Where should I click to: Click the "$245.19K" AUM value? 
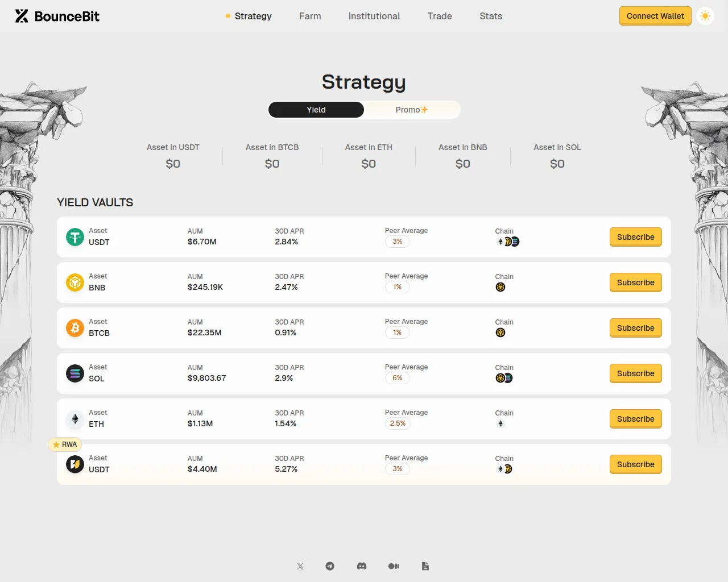coord(205,287)
